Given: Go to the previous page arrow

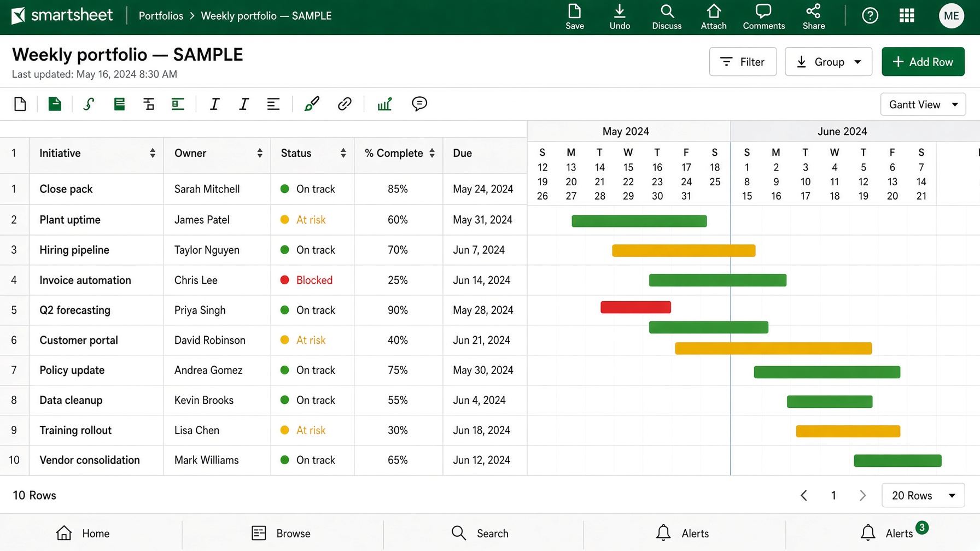Looking at the screenshot, I should tap(804, 495).
